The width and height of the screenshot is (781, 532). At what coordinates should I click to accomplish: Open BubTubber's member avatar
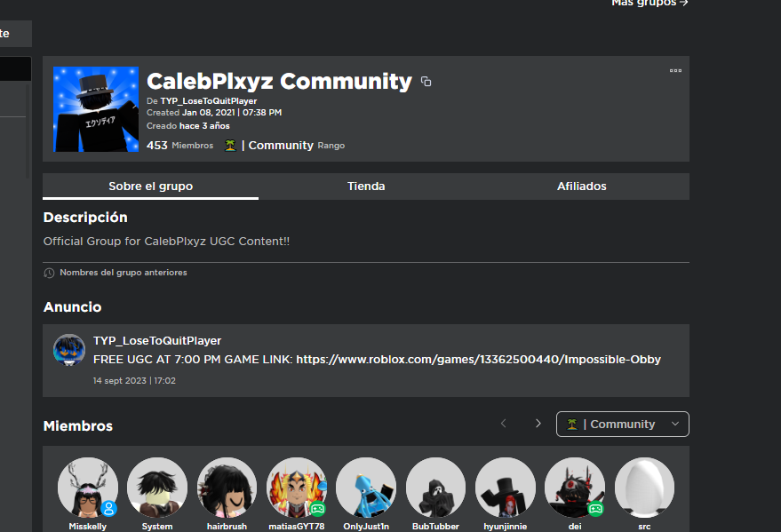click(436, 488)
